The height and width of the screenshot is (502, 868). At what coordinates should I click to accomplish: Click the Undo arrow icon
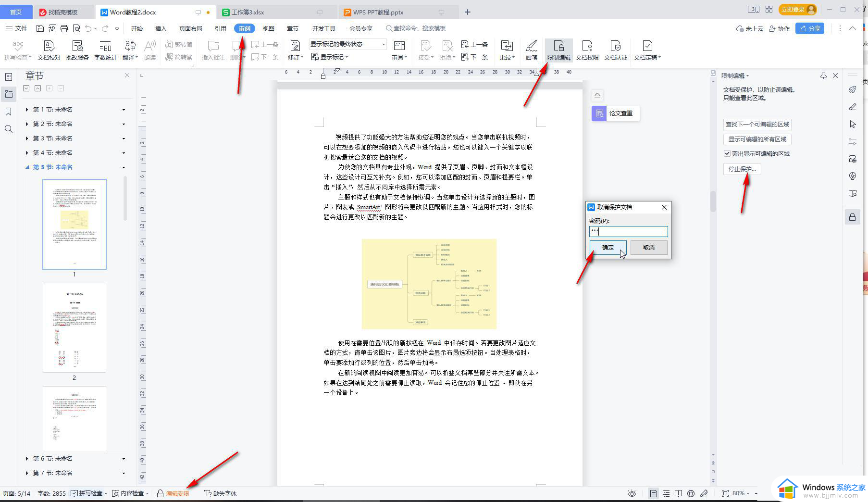88,28
